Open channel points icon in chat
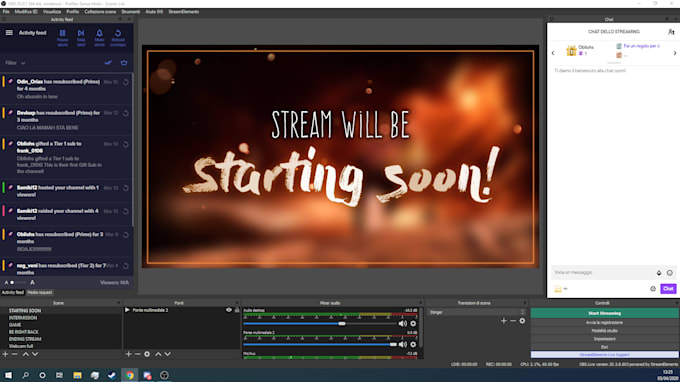Viewport: 680px width, 382px height. (x=558, y=289)
